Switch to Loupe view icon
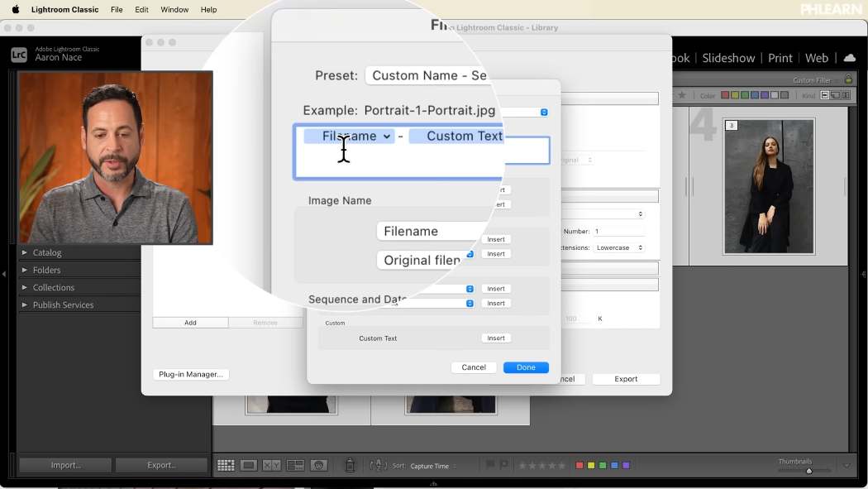This screenshot has height=489, width=868. (x=249, y=465)
